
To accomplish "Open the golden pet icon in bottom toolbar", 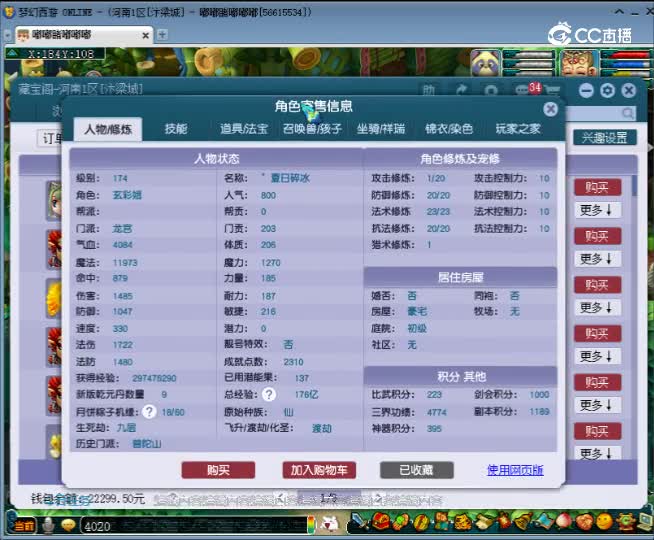I will click(x=461, y=521).
